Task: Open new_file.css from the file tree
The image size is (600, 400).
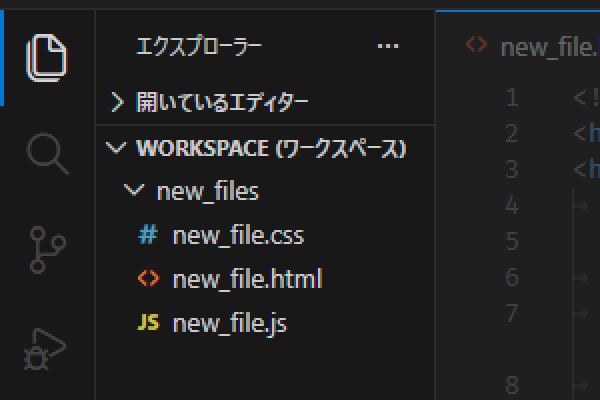Action: tap(238, 236)
